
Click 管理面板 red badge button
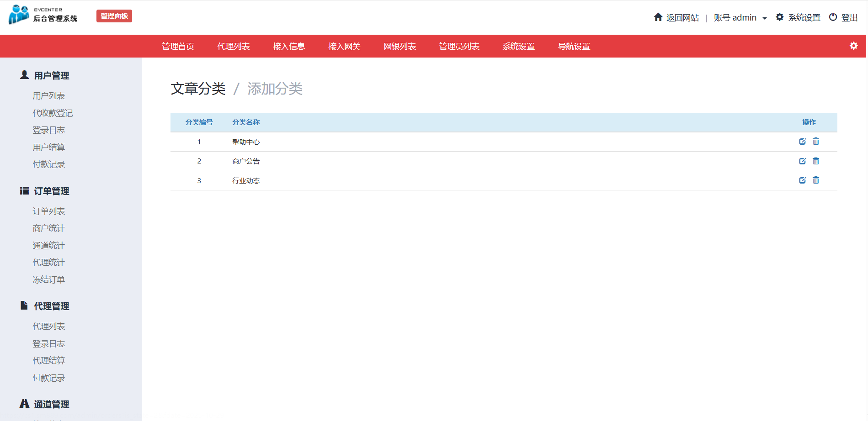(114, 16)
